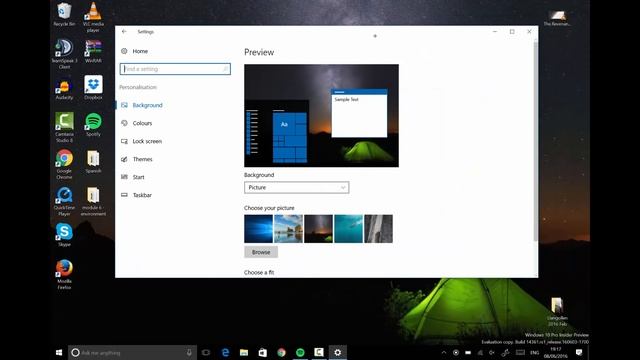Choose the night sky tent wallpaper thumbnail
This screenshot has width=640, height=360.
[x=318, y=229]
